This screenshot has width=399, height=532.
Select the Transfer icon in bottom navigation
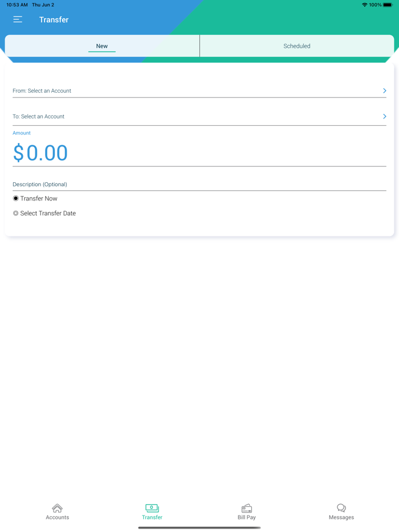[x=152, y=509]
